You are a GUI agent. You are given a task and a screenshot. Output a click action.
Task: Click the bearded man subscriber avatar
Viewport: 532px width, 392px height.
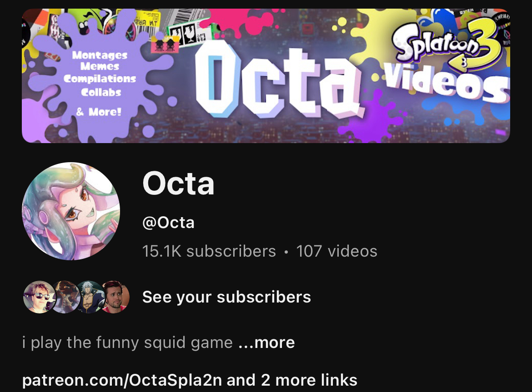115,297
